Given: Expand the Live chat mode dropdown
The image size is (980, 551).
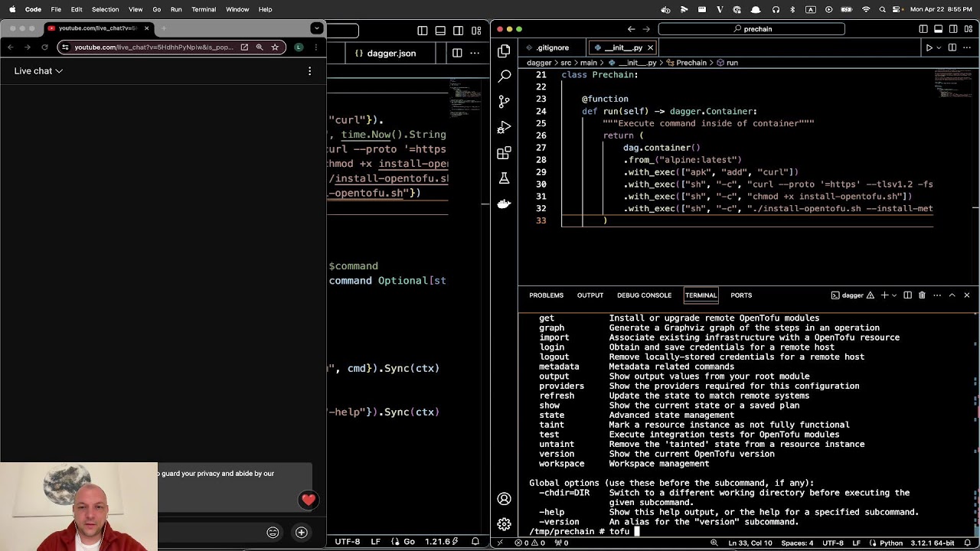Looking at the screenshot, I should 38,71.
